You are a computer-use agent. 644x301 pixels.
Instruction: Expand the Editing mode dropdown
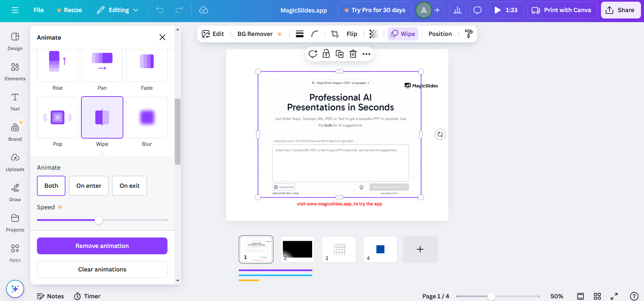pos(118,10)
